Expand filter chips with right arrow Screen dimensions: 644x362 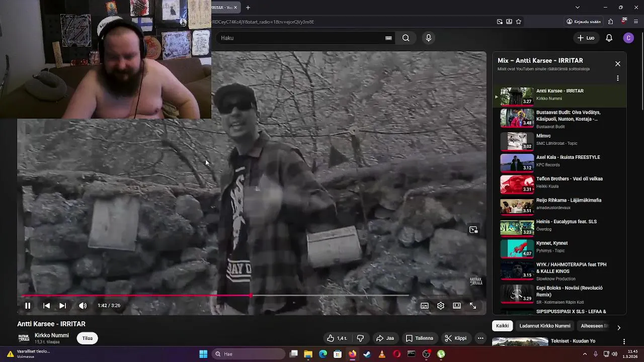(619, 327)
